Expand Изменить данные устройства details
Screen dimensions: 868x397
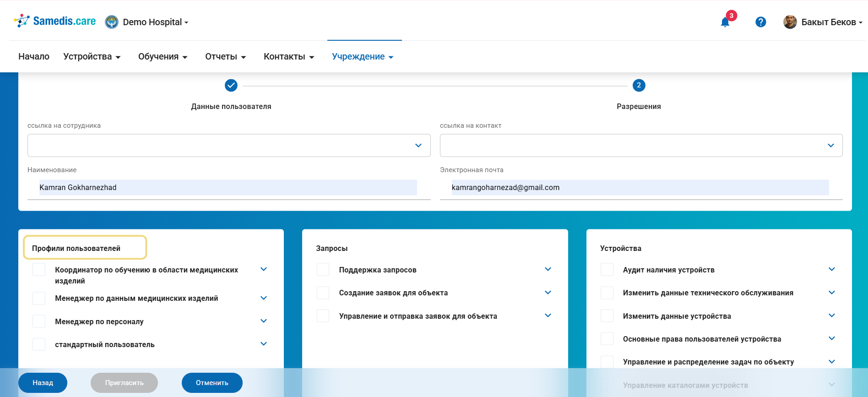[832, 315]
